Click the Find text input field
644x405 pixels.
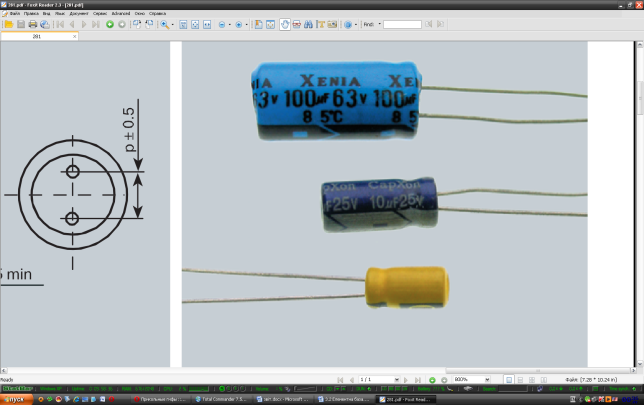pos(402,24)
